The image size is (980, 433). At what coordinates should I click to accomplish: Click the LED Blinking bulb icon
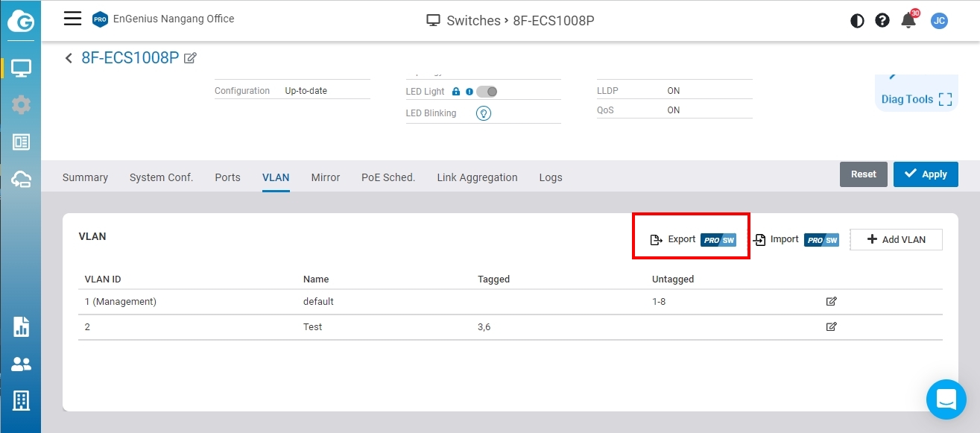tap(484, 113)
